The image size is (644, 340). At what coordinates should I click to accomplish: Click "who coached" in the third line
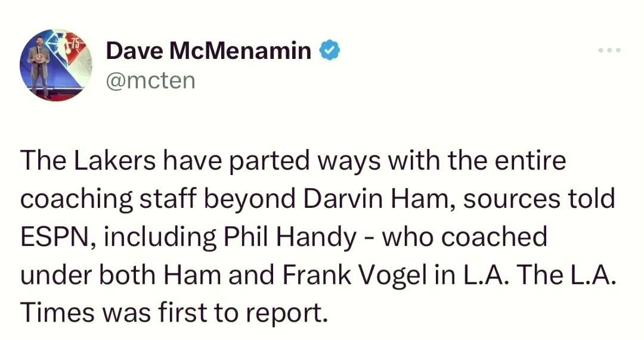pyautogui.click(x=464, y=236)
